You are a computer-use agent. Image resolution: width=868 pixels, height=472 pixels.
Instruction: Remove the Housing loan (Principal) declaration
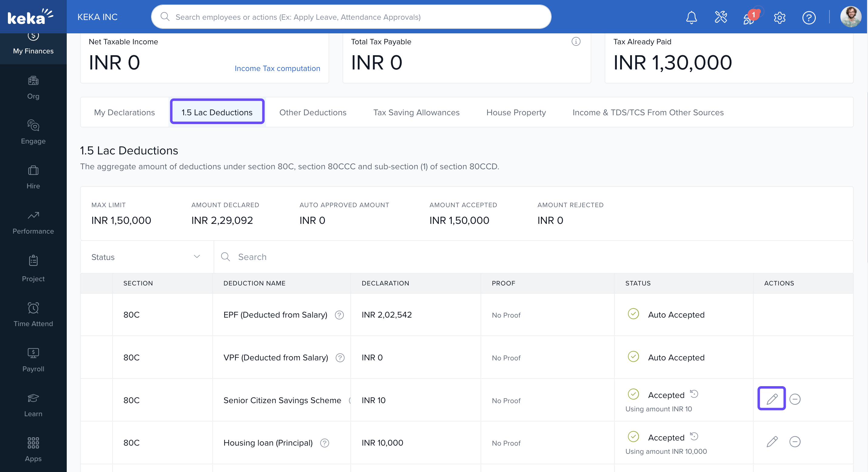795,442
